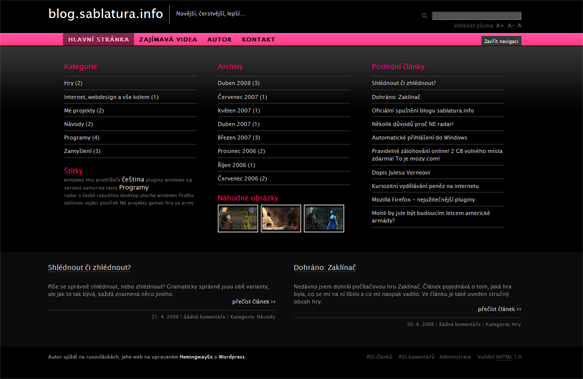Viewport: 583px width, 379px height.
Task: Click the Zavřít navigaci button
Action: pyautogui.click(x=501, y=41)
